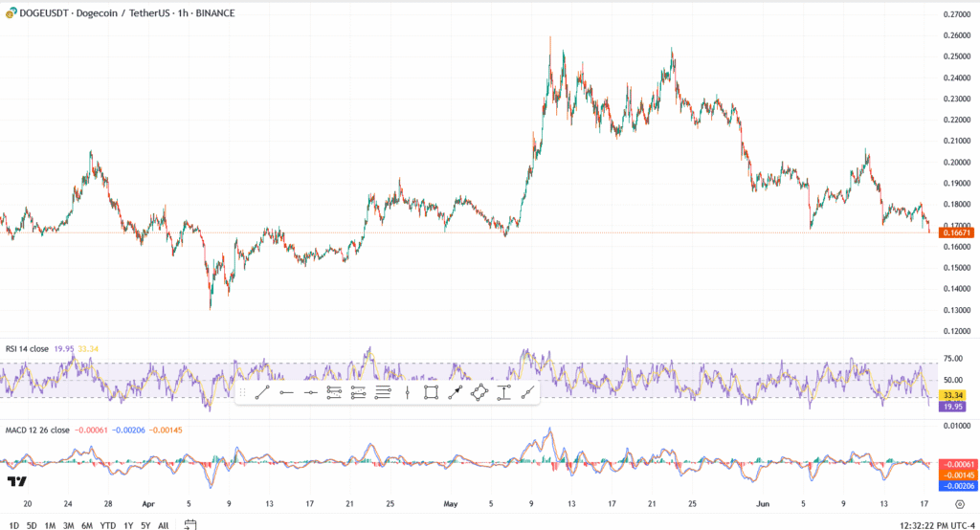Click the MACD label -0.00145

point(958,475)
